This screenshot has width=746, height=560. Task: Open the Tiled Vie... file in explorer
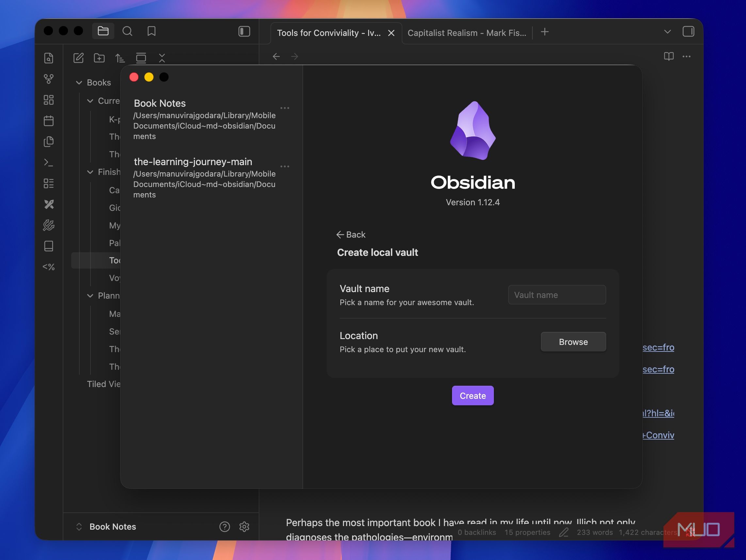point(103,384)
